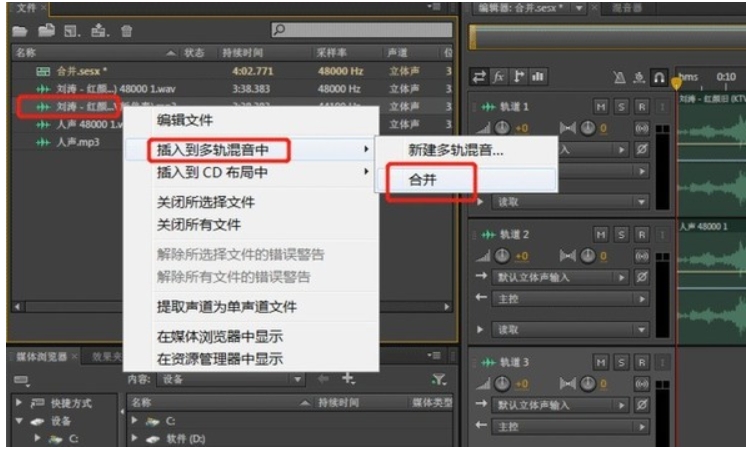Solo Track 1 with S button
Screen dimensions: 746x450
tap(621, 107)
